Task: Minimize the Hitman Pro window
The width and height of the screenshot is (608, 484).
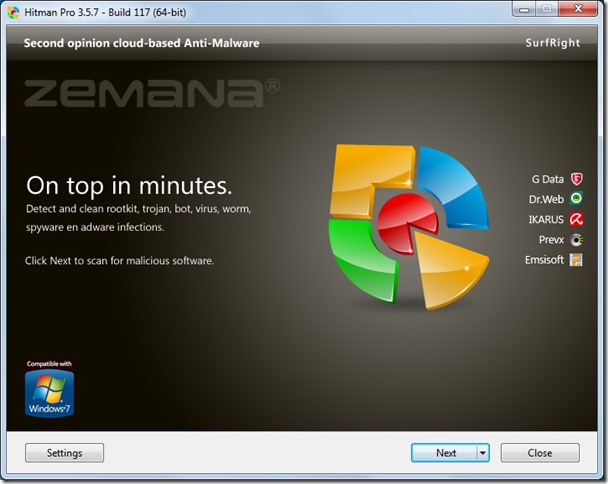Action: click(x=524, y=9)
